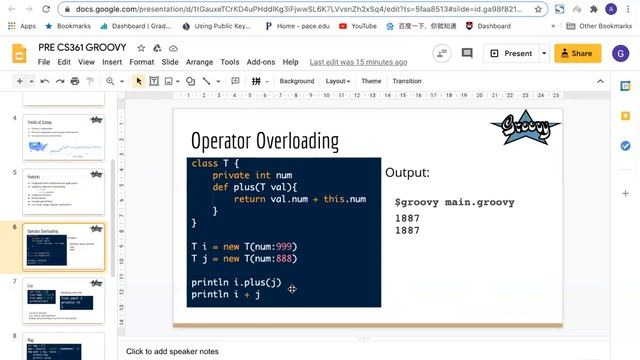Image resolution: width=640 pixels, height=360 pixels.
Task: Select slide 7 thumbnail in filmstrip
Action: click(x=63, y=301)
